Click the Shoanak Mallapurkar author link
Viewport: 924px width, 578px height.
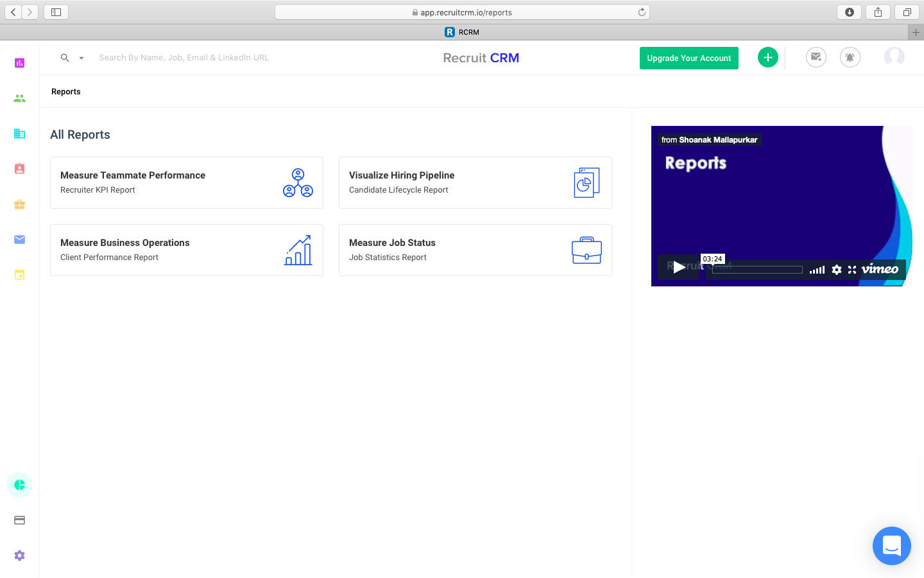[718, 140]
